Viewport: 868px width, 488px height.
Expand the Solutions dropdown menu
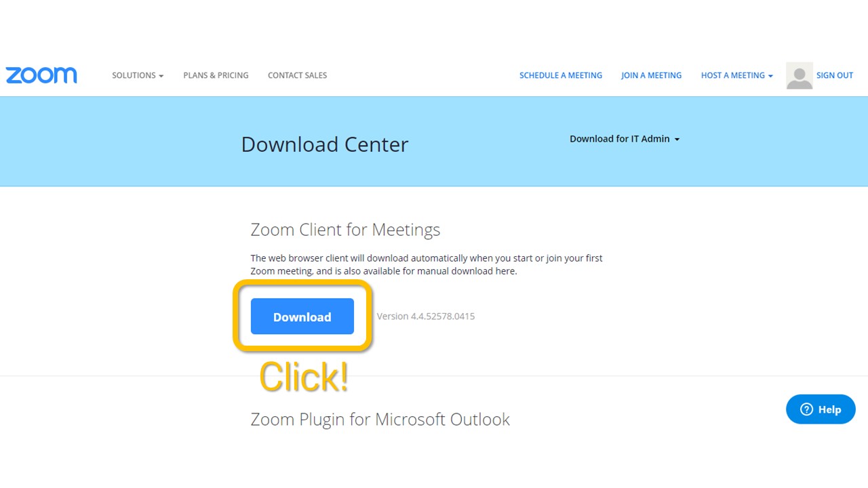[138, 75]
